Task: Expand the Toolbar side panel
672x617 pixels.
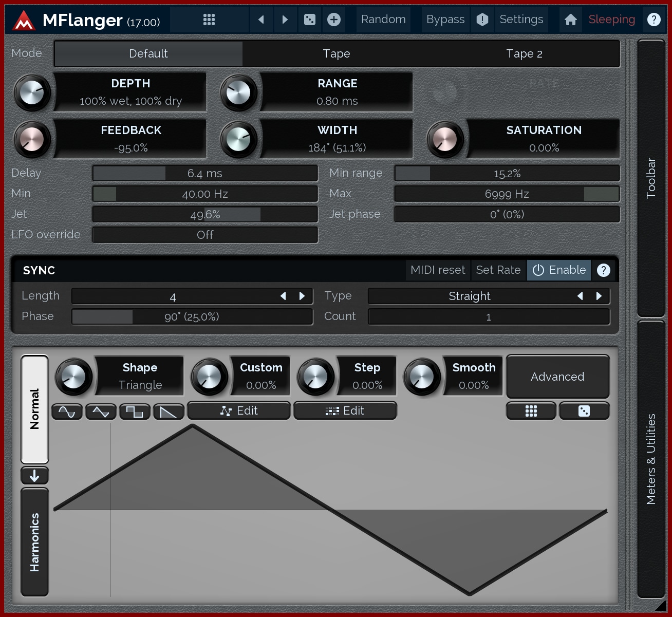Action: pos(651,178)
